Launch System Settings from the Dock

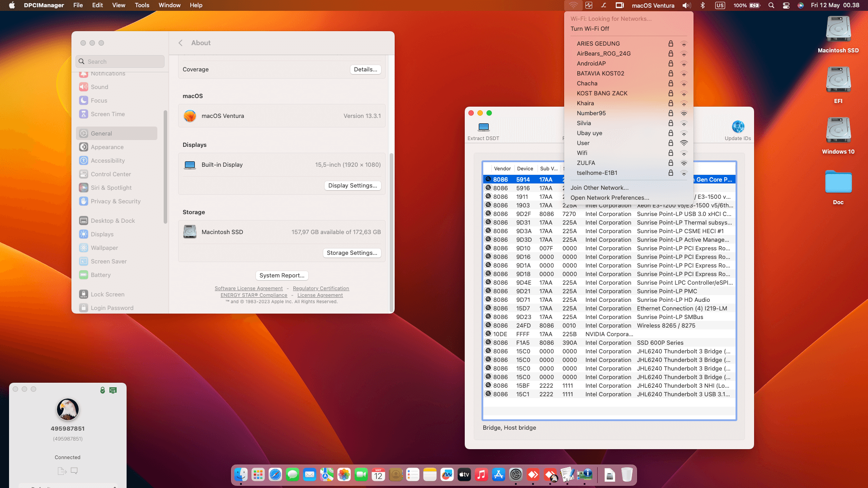(516, 475)
